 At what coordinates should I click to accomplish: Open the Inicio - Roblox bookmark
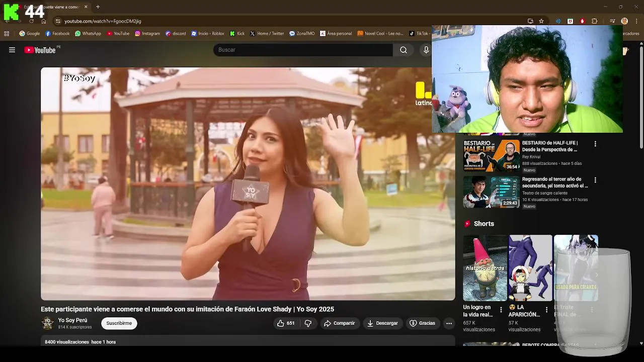coord(208,34)
